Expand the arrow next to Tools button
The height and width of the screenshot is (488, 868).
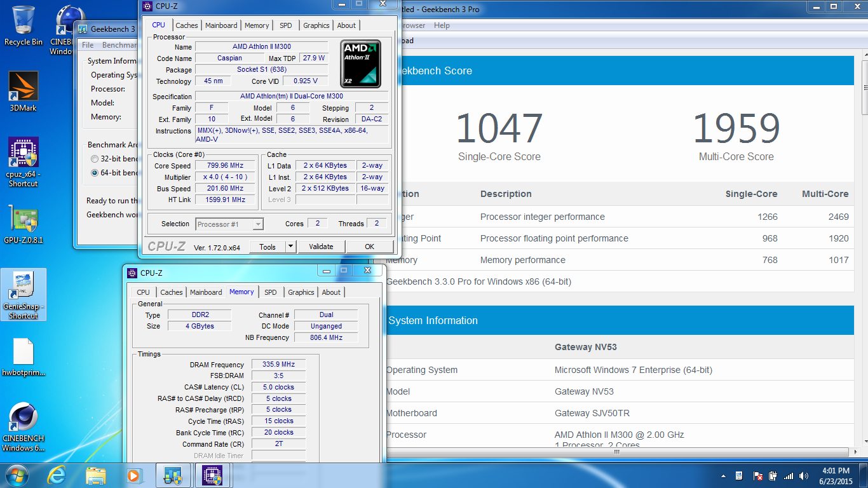pyautogui.click(x=290, y=247)
